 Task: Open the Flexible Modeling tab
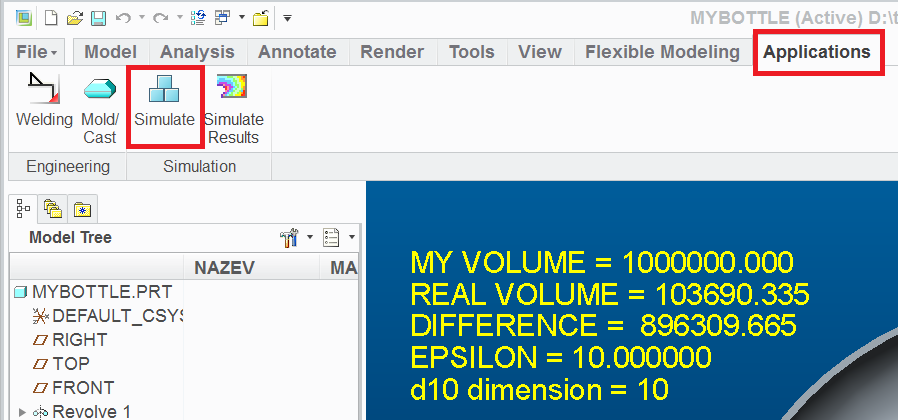click(x=662, y=52)
